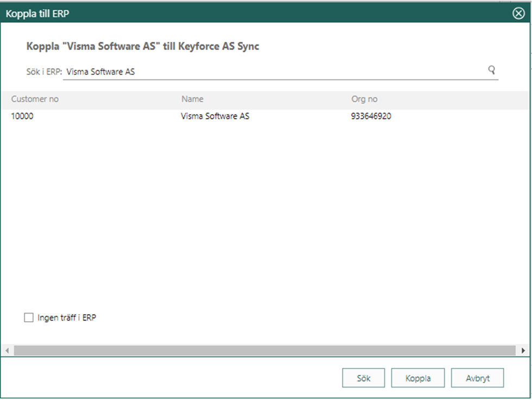Select the Visma Software AS result row name
The height and width of the screenshot is (400, 532).
point(215,116)
